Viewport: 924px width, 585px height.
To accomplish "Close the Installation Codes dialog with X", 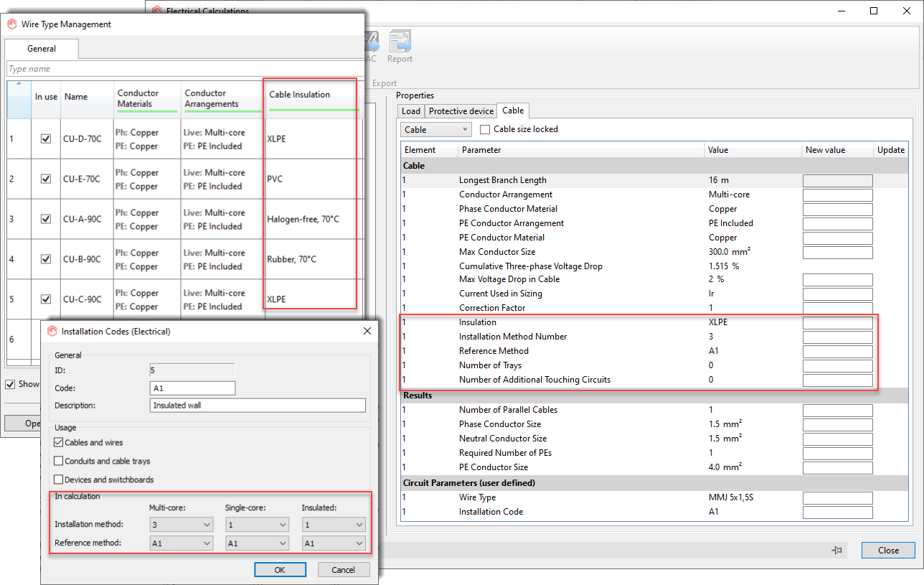I will coord(367,331).
